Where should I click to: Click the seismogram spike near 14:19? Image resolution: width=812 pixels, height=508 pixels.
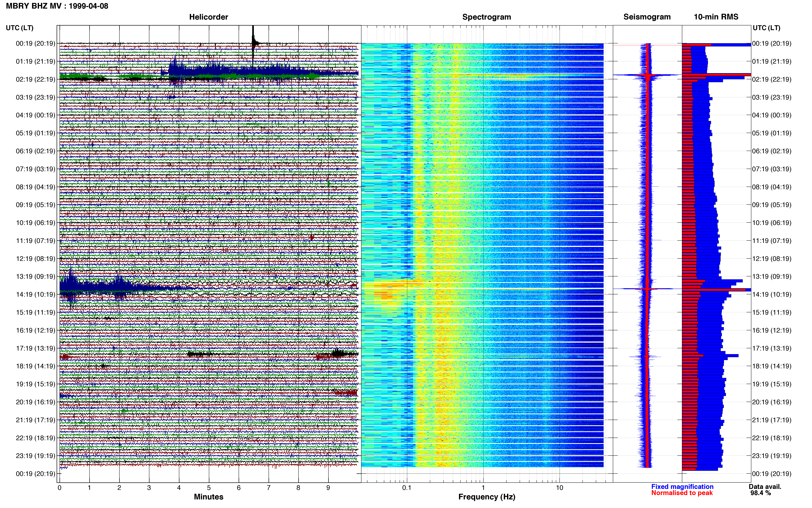click(647, 289)
